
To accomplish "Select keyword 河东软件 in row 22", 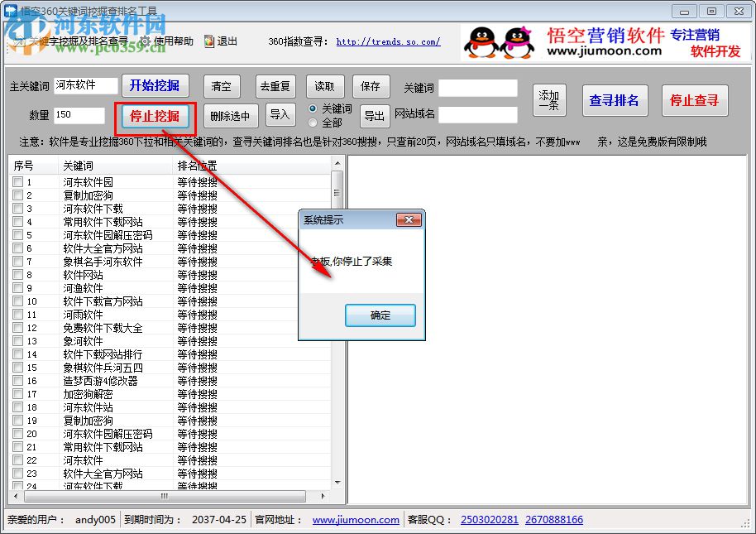I will coord(83,460).
